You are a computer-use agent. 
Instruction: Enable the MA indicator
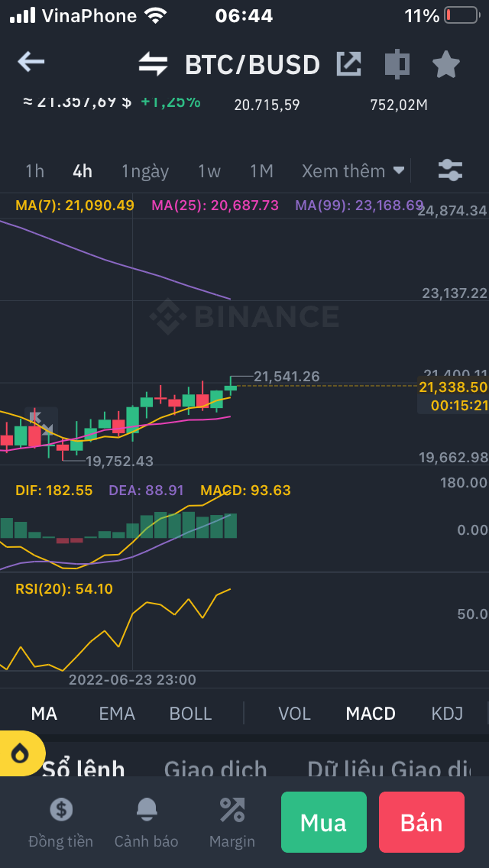[x=44, y=714]
